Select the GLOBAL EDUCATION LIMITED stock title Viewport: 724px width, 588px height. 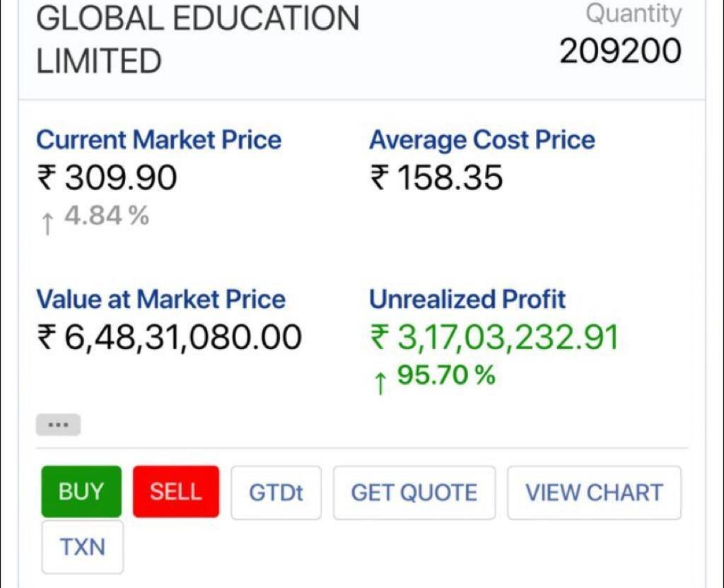[197, 40]
